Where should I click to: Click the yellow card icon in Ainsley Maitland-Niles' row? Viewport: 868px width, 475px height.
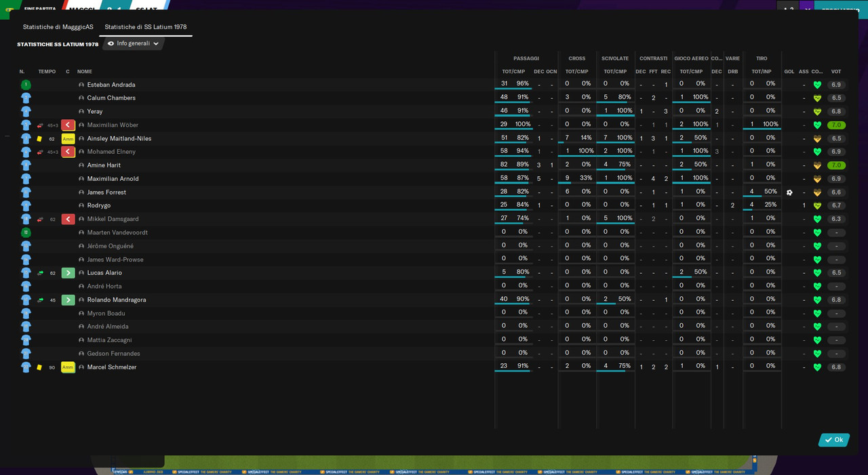click(39, 139)
